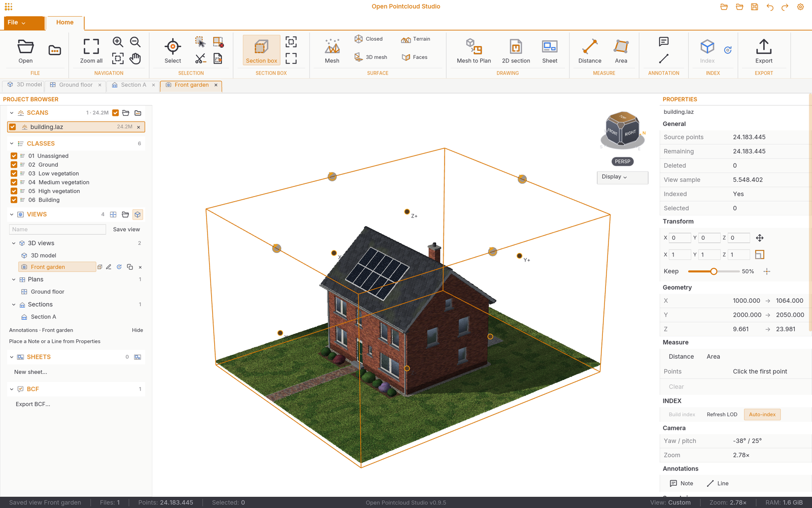Click the PERSP projection badge
The height and width of the screenshot is (508, 812).
click(622, 162)
